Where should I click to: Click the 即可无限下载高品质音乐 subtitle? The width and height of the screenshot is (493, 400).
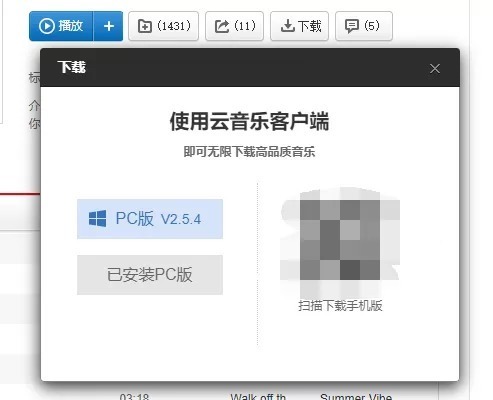coord(249,152)
